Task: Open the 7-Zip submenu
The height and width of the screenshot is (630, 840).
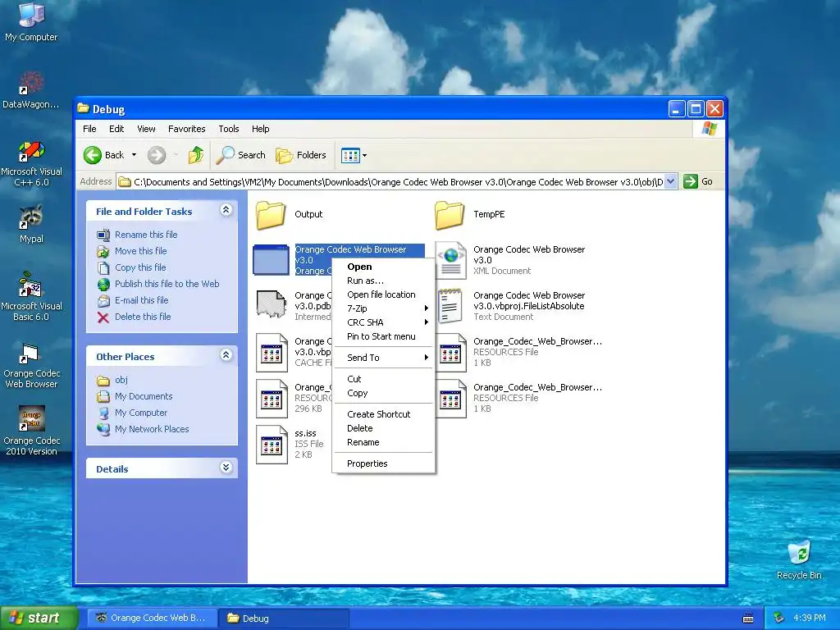Action: 384,308
